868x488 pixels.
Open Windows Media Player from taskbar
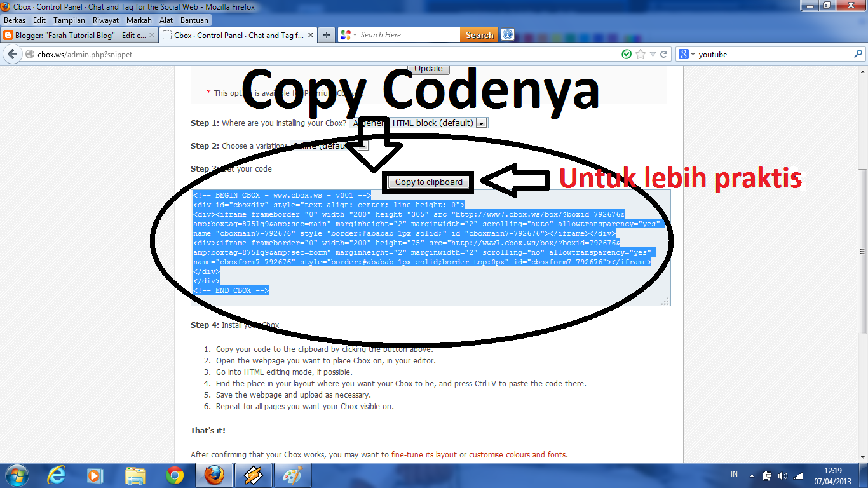coord(95,475)
